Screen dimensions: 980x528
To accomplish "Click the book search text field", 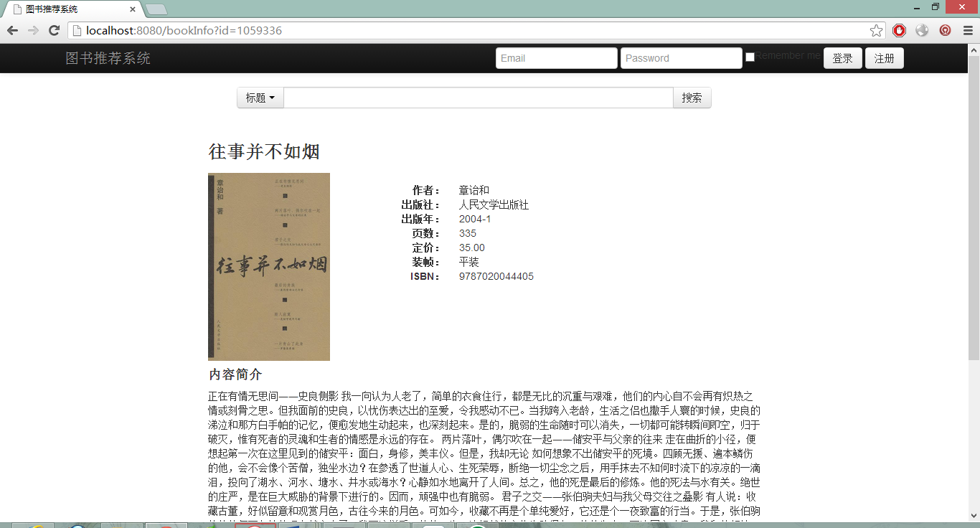I will point(479,98).
